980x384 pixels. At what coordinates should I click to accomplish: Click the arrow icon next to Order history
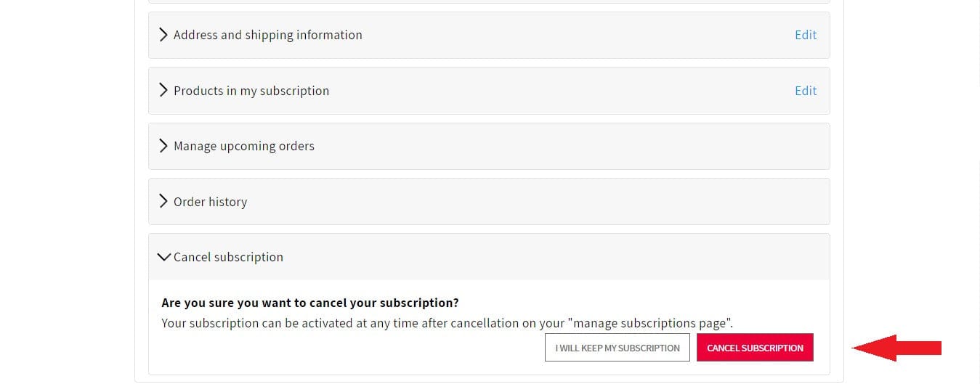(163, 202)
